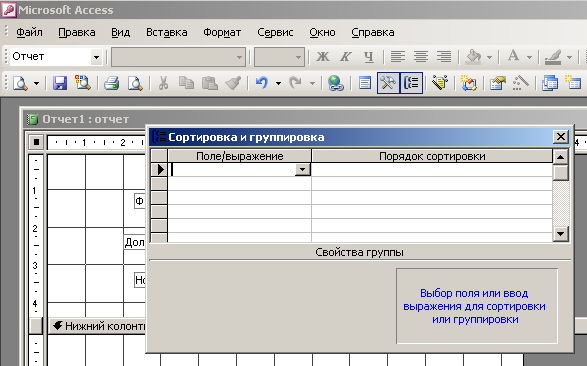
Task: Open the font name combo box
Action: (x=179, y=57)
